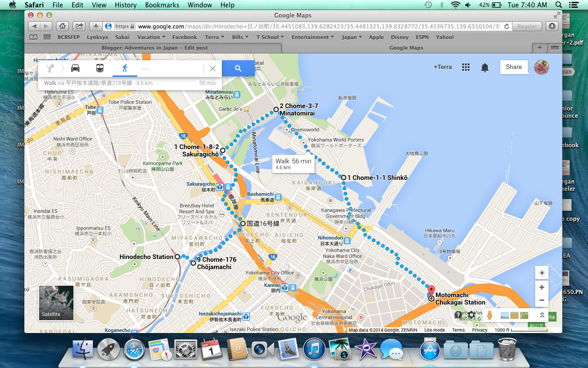Open Privacy link in map footer

point(480,330)
